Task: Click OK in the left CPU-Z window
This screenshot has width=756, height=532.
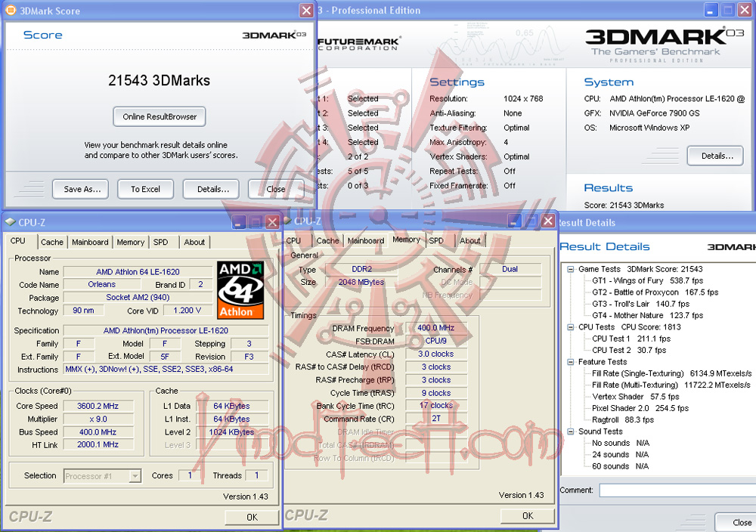Action: (x=252, y=517)
